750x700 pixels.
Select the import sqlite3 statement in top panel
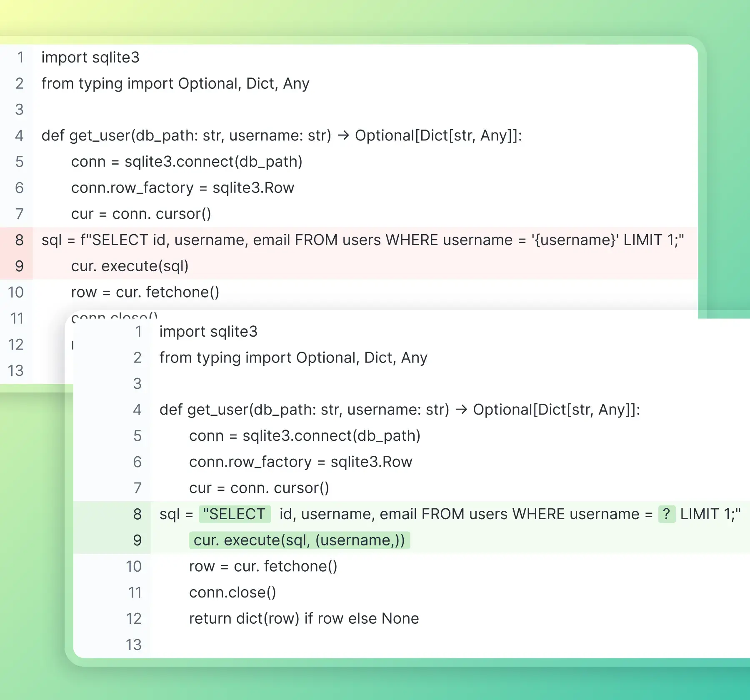click(90, 57)
